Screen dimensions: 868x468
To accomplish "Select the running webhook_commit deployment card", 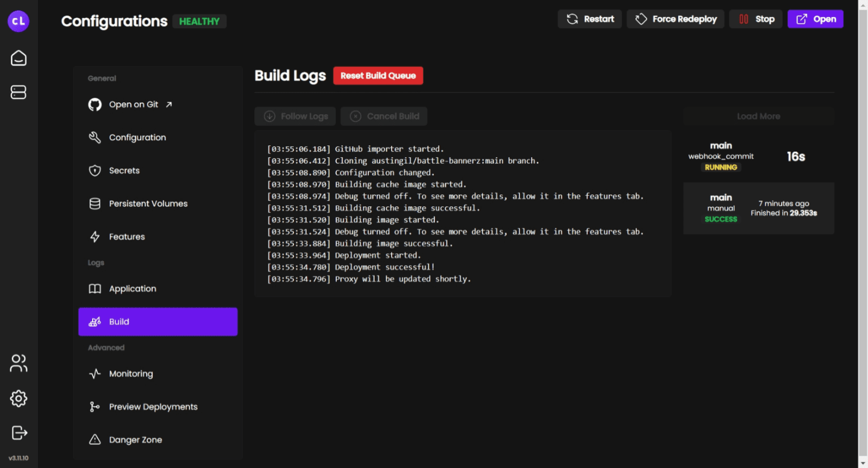I will click(x=758, y=156).
